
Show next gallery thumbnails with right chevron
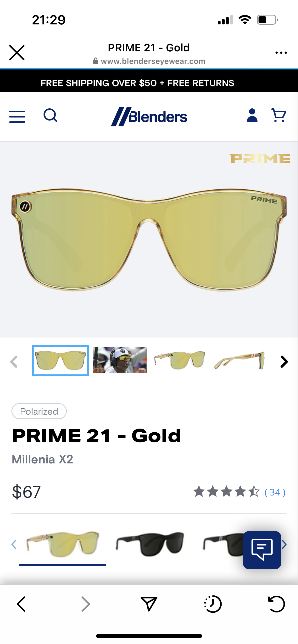[x=284, y=362]
